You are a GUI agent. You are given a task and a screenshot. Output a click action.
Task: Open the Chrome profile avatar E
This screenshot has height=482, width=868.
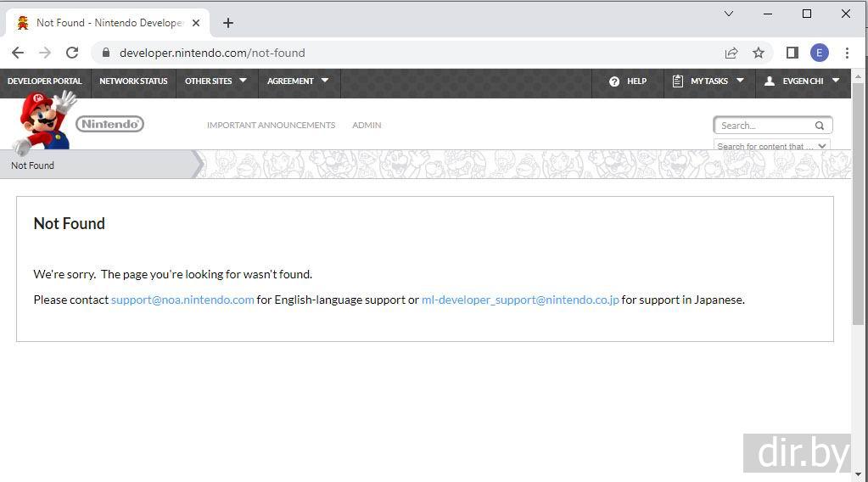coord(820,53)
